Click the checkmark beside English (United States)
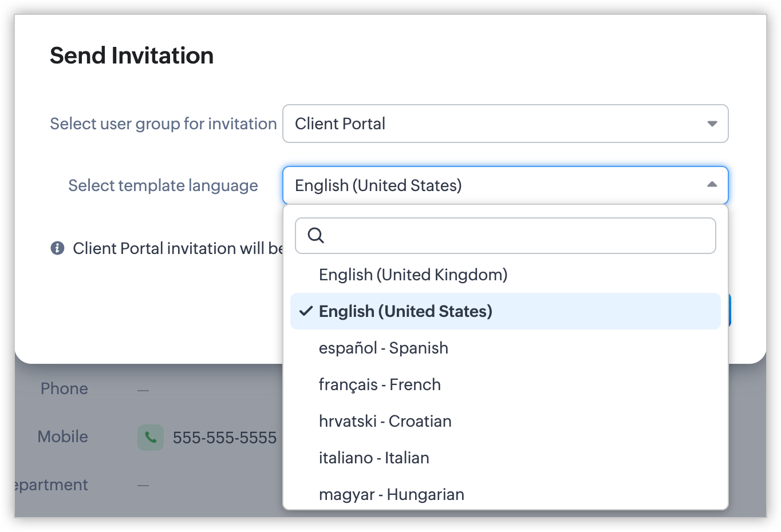The height and width of the screenshot is (532, 781). coord(306,311)
